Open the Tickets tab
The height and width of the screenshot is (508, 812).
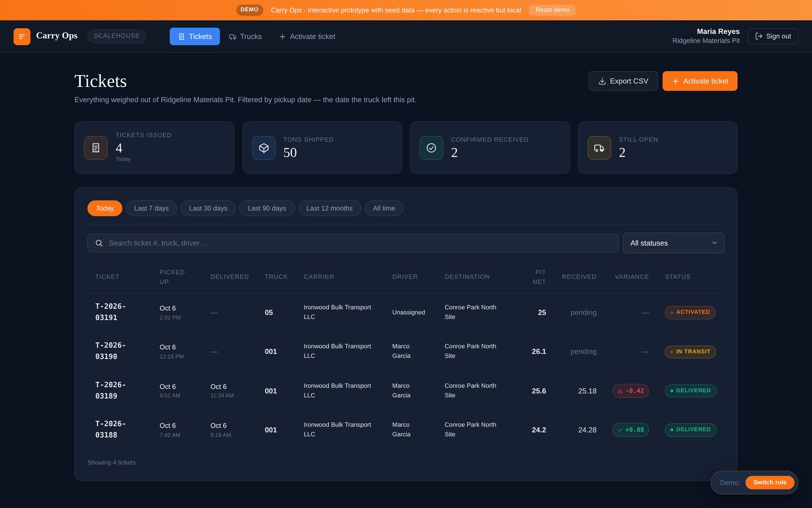[x=195, y=37]
